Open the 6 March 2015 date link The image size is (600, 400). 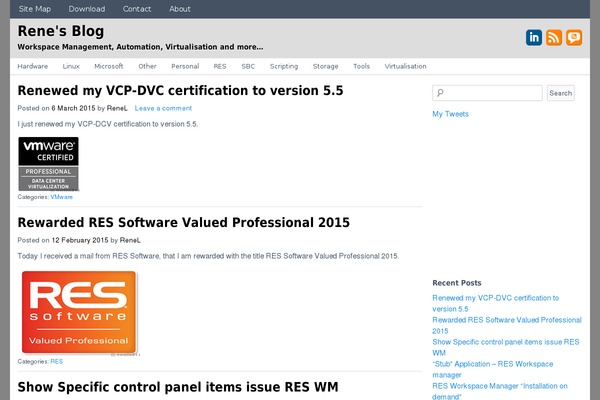73,108
